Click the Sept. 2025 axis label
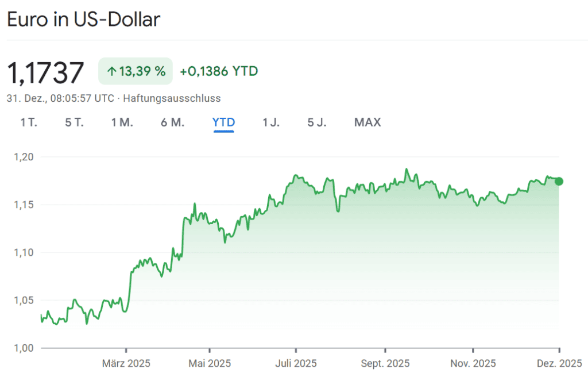 (x=385, y=363)
